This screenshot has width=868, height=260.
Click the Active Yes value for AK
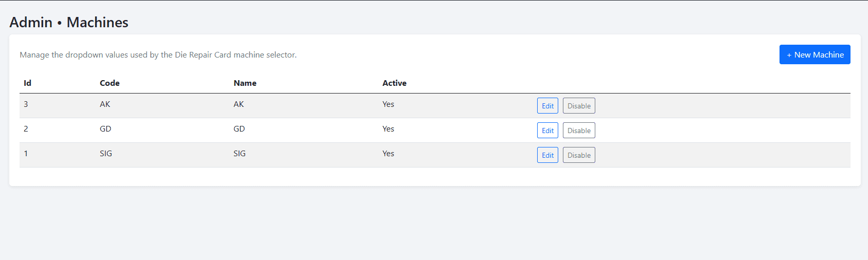(388, 104)
